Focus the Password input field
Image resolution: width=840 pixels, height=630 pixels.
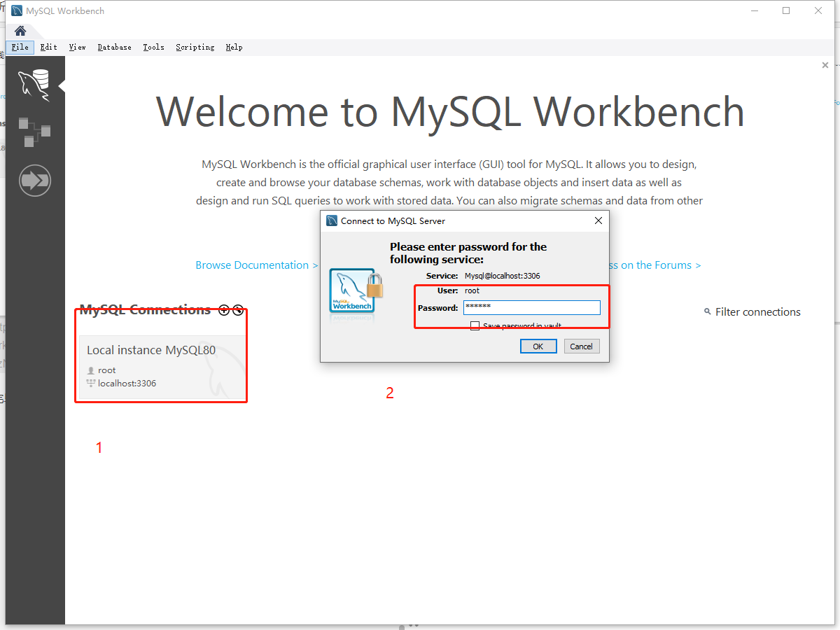point(532,307)
